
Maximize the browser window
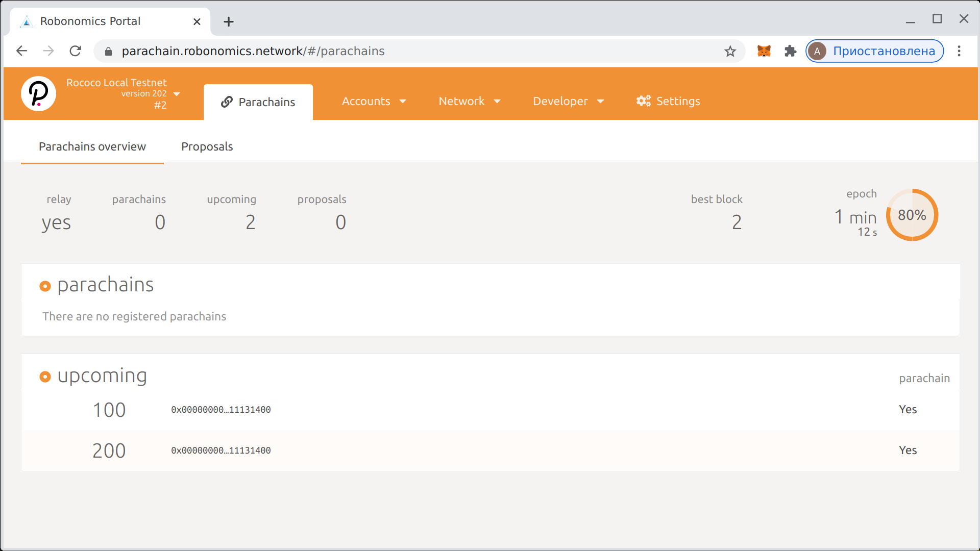[937, 19]
